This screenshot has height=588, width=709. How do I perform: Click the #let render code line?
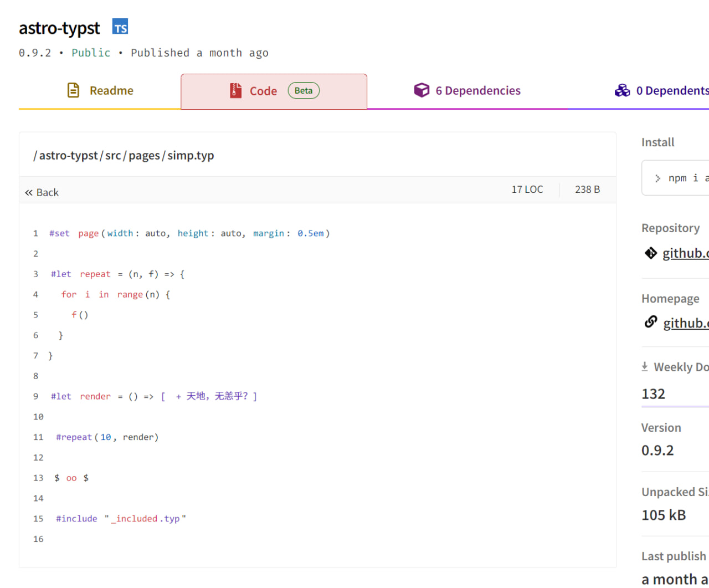[x=154, y=396]
